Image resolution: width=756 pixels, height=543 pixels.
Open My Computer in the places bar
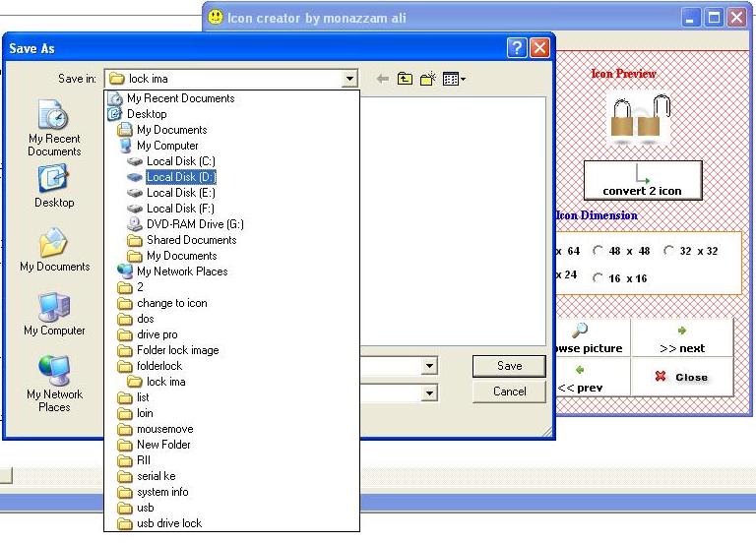[x=54, y=314]
